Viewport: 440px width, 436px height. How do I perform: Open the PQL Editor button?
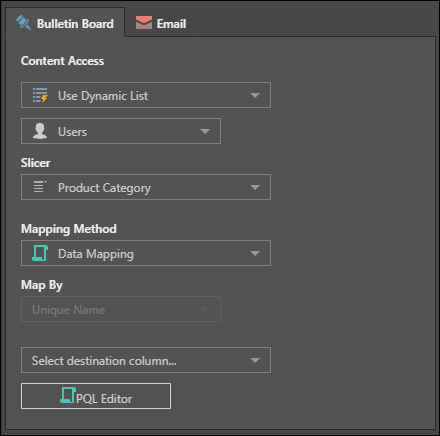[x=96, y=396]
